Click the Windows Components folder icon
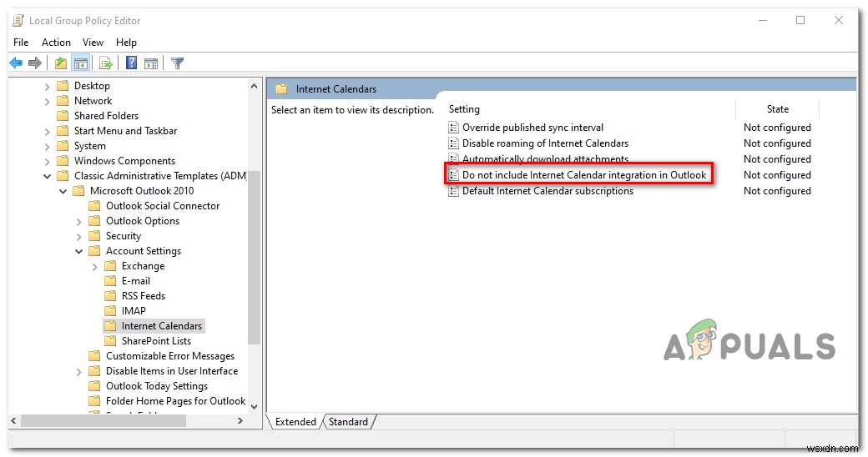 pyautogui.click(x=63, y=160)
